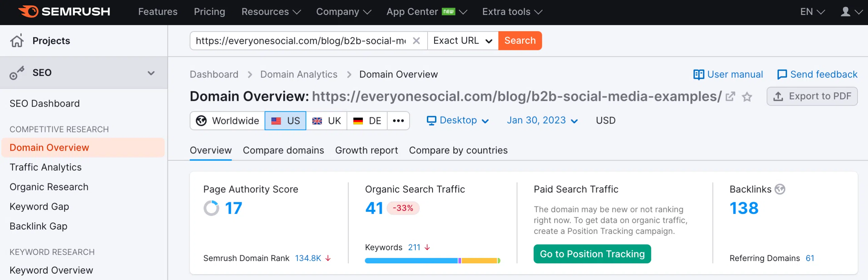The width and height of the screenshot is (868, 280).
Task: Click the red down arrow beside Keywords 211
Action: pos(427,247)
